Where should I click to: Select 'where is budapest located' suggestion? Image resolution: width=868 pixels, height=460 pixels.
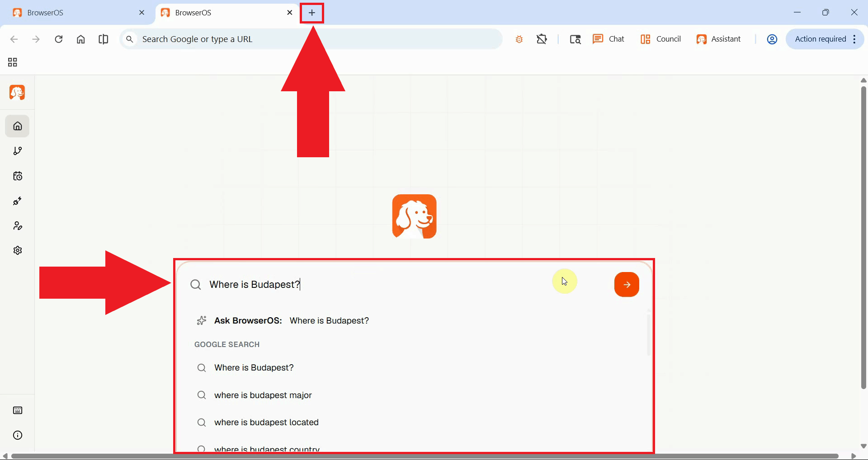pyautogui.click(x=266, y=422)
